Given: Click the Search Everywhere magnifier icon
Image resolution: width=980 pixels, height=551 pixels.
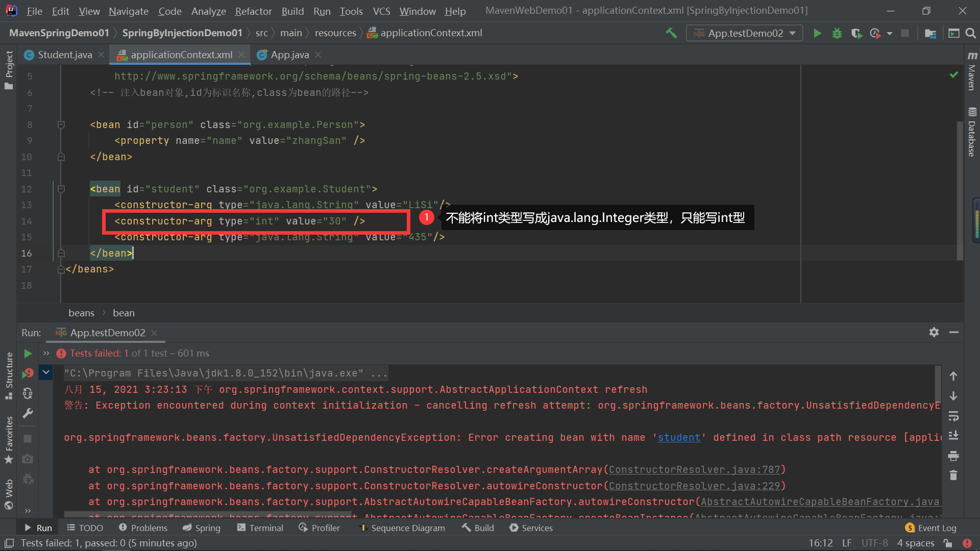Looking at the screenshot, I should coord(971,33).
